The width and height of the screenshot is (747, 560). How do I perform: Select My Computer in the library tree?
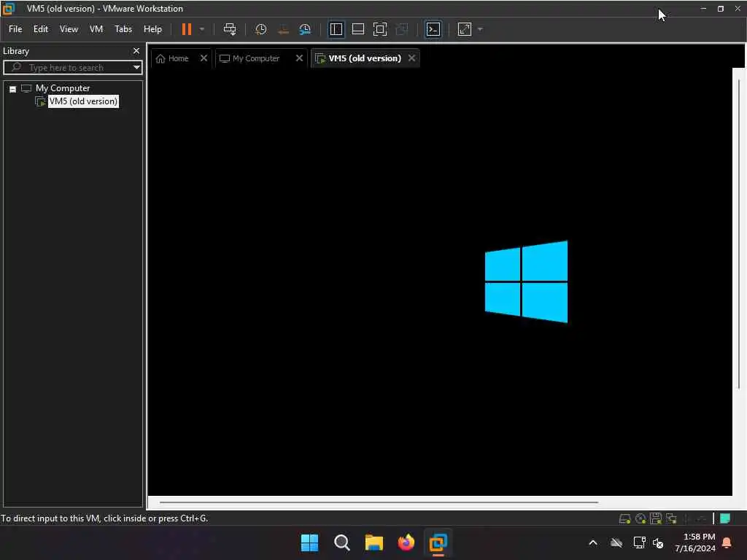63,88
